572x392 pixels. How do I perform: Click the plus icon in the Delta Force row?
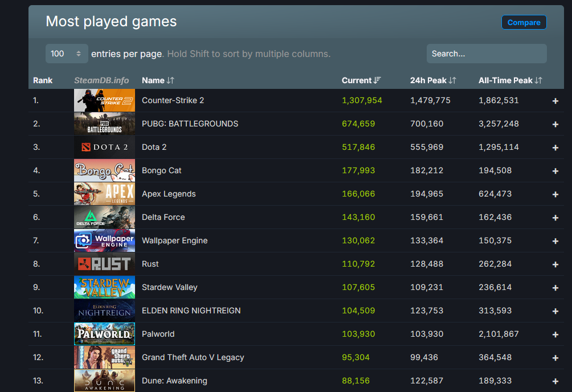tap(555, 218)
